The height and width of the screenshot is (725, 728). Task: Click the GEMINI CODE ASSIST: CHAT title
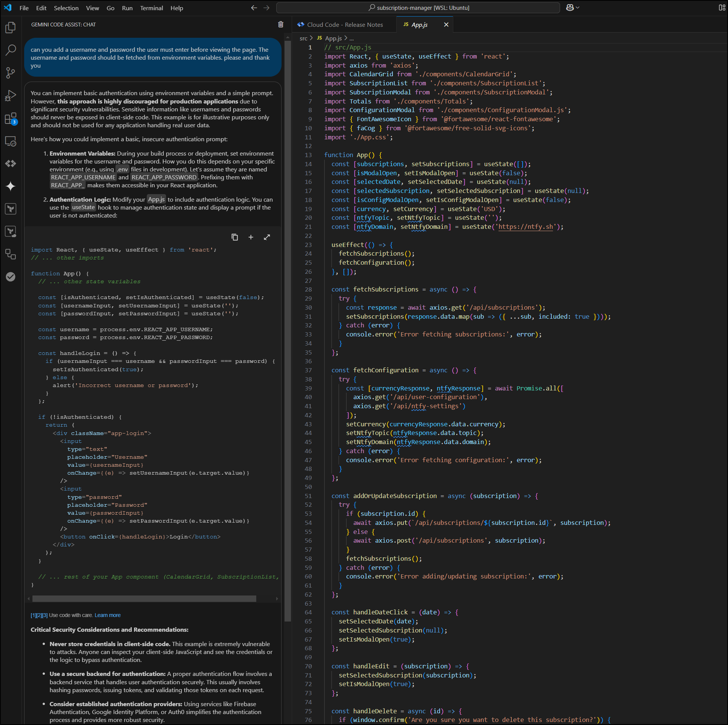[x=63, y=25]
